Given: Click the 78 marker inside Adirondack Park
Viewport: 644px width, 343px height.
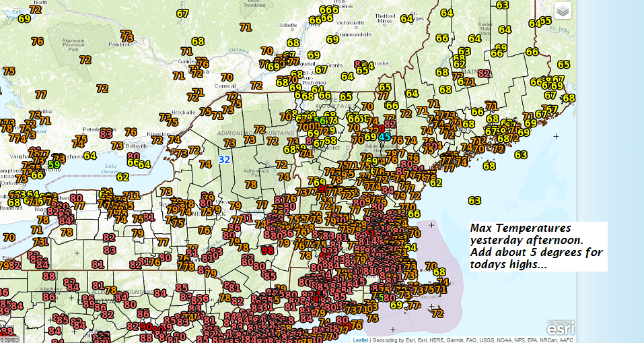Looking at the screenshot, I should (251, 184).
